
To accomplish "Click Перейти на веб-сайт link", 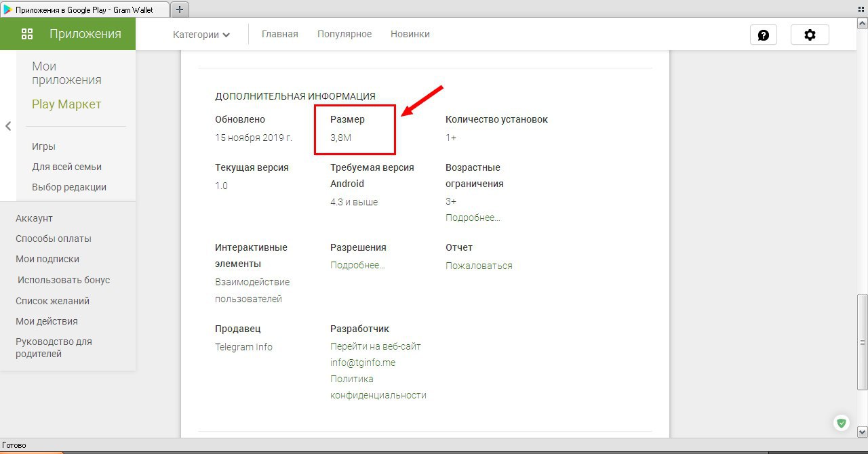I will pyautogui.click(x=376, y=346).
